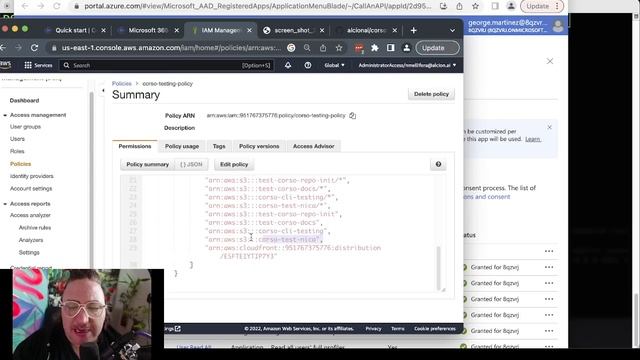Open the Extensions puzzle icon in AWS window

(x=375, y=48)
